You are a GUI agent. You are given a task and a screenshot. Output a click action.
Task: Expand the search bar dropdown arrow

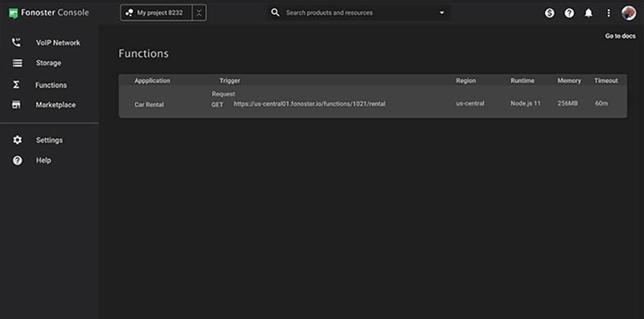442,13
